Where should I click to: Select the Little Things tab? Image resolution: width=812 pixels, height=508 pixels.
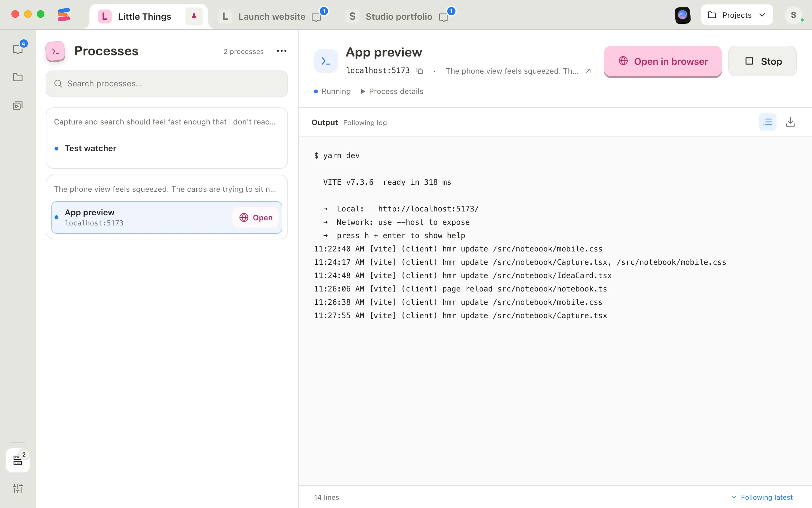(144, 17)
